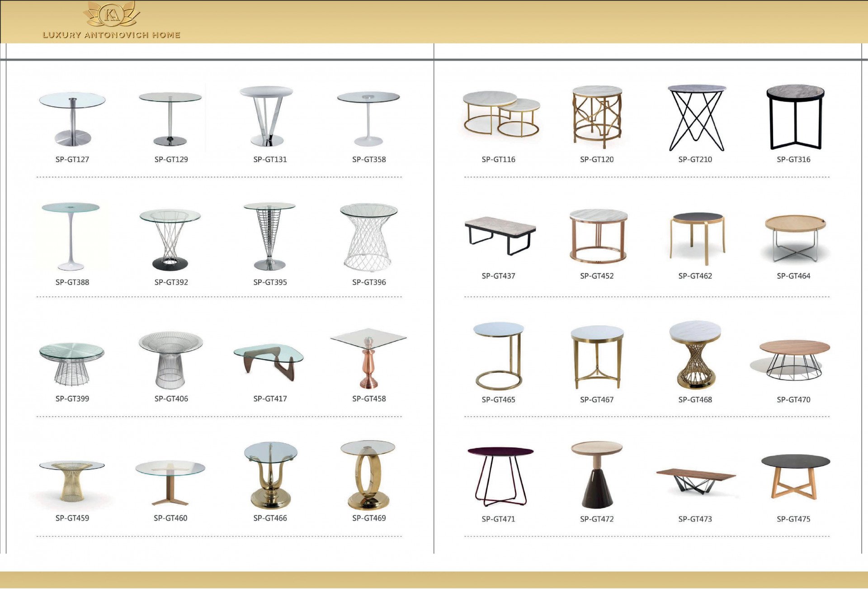Select the SP-GT417 Noguchi-style coffee table
This screenshot has height=589, width=868.
pyautogui.click(x=269, y=361)
